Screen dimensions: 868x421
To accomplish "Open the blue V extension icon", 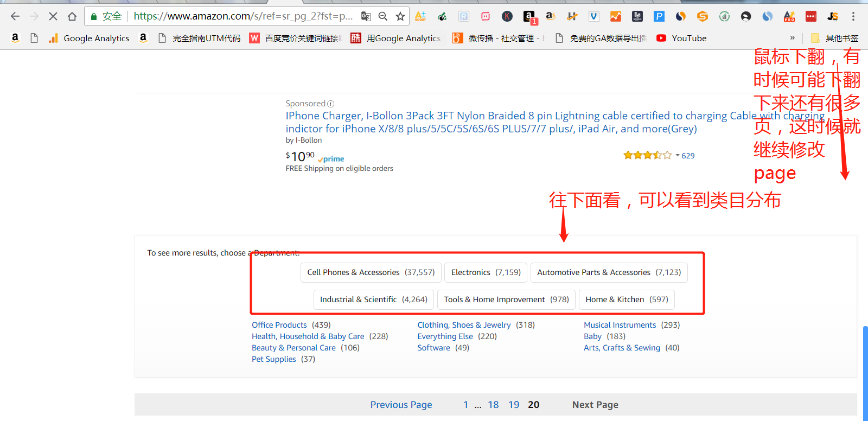I will [x=594, y=16].
